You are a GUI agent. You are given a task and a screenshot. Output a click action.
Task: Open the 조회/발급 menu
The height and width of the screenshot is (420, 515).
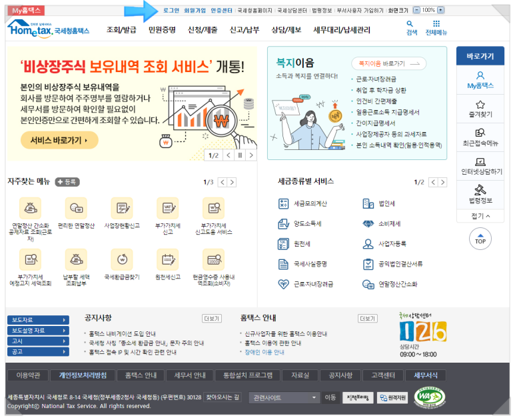click(x=121, y=30)
